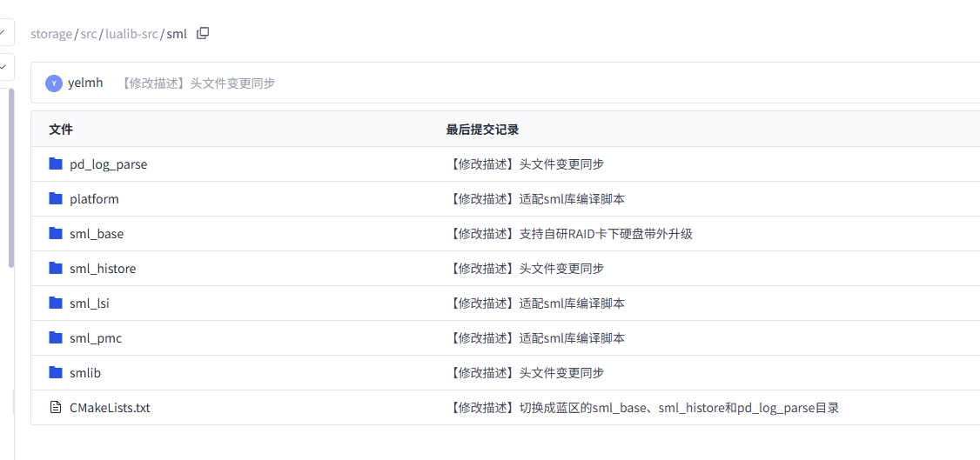Open the sml_pmc folder
This screenshot has width=980, height=460.
96,338
